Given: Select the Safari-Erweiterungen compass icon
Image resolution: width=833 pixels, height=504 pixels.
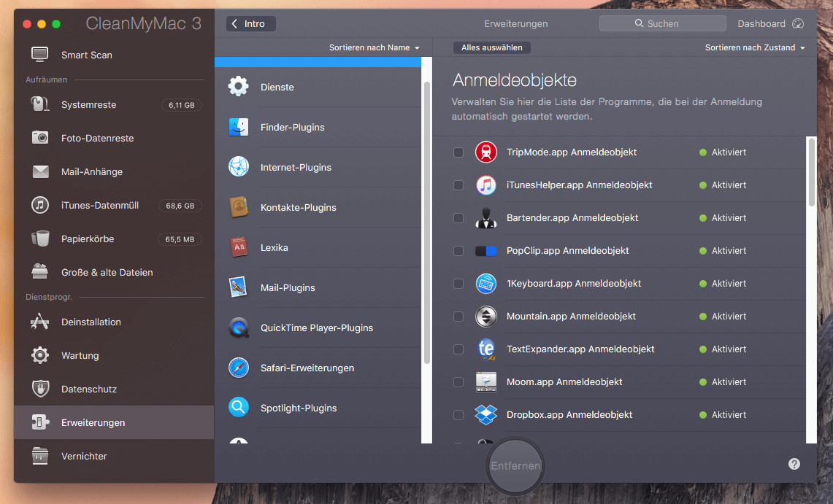Looking at the screenshot, I should coord(239,368).
